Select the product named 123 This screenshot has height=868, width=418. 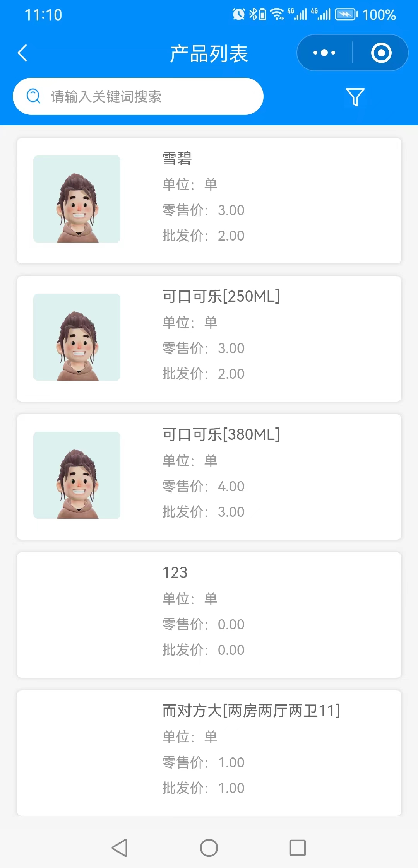tap(175, 573)
